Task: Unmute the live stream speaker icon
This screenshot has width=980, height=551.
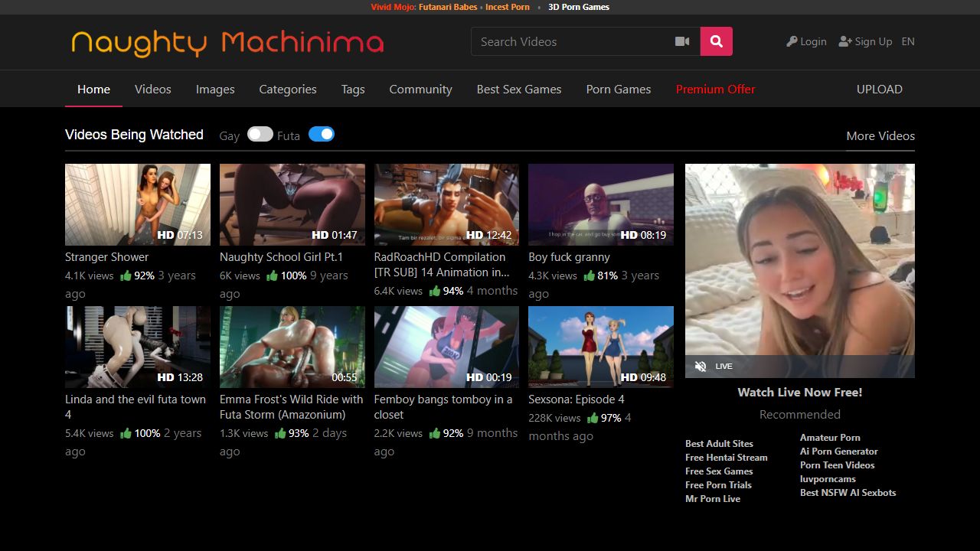Action: coord(701,367)
